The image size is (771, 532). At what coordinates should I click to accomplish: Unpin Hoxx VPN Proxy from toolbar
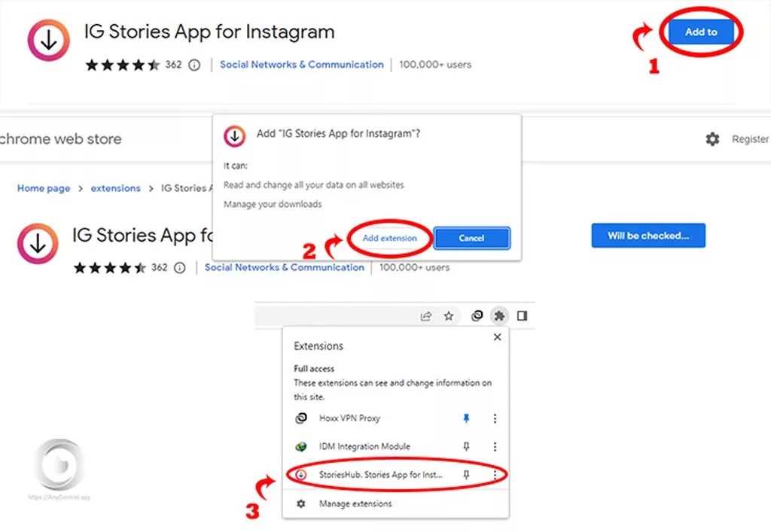coord(466,418)
